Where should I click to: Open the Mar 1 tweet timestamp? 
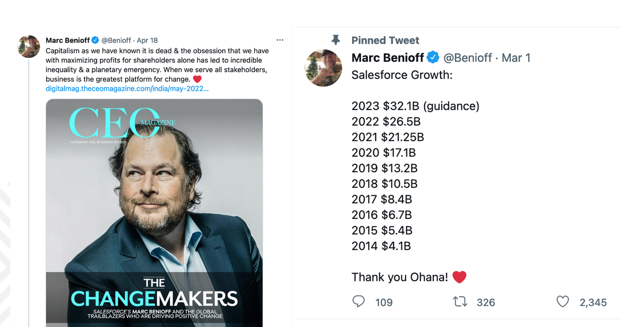pos(516,57)
